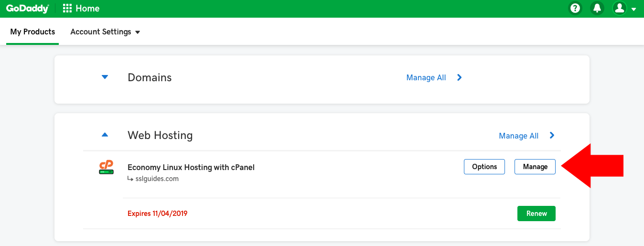
Task: Open Options for Economy Linux Hosting
Action: 484,167
